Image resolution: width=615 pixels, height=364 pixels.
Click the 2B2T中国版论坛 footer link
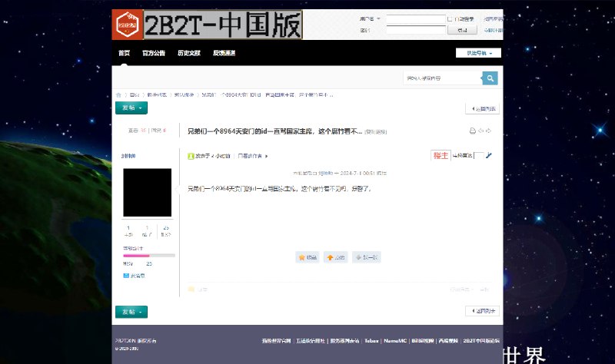481,341
